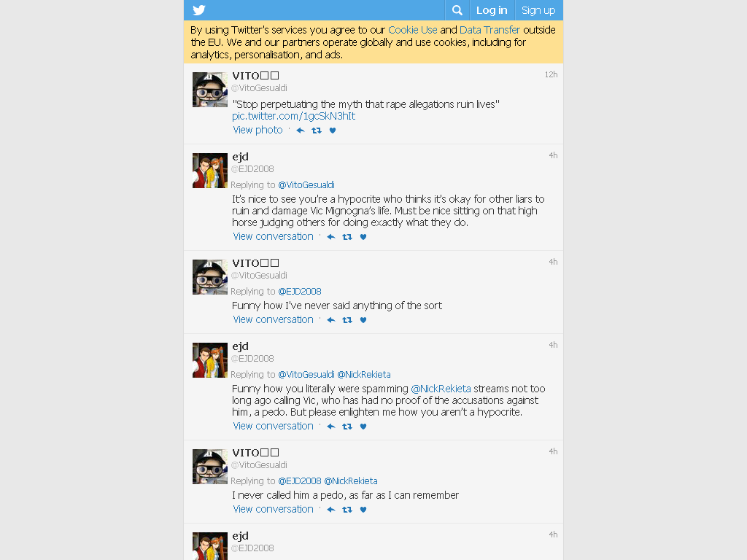Reply to ejd's tweet about spamming streams
The height and width of the screenshot is (560, 747).
coord(331,427)
